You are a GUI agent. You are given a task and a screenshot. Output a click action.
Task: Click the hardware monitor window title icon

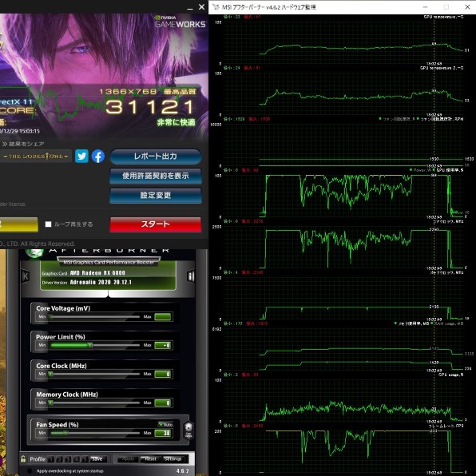coord(216,7)
